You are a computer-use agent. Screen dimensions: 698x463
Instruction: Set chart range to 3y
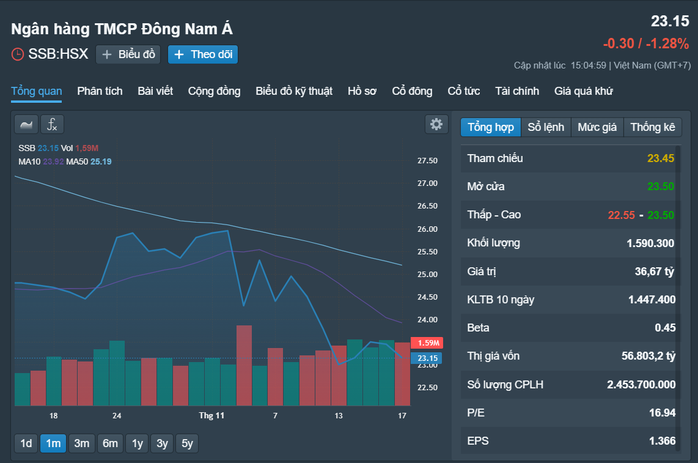[x=162, y=443]
